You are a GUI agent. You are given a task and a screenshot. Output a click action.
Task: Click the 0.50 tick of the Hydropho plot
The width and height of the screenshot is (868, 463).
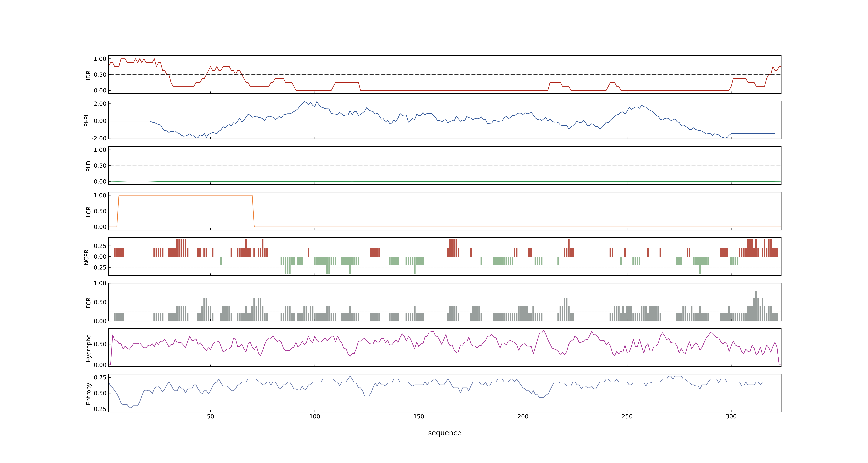pyautogui.click(x=100, y=344)
